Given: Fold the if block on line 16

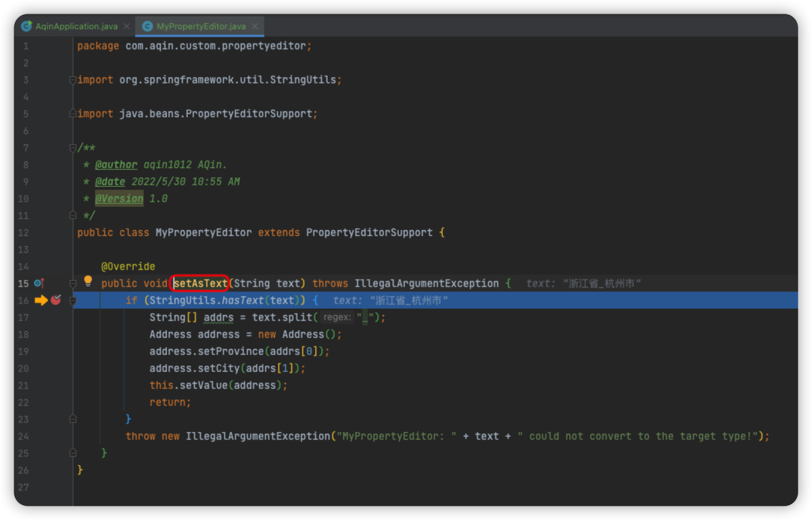Looking at the screenshot, I should (73, 300).
